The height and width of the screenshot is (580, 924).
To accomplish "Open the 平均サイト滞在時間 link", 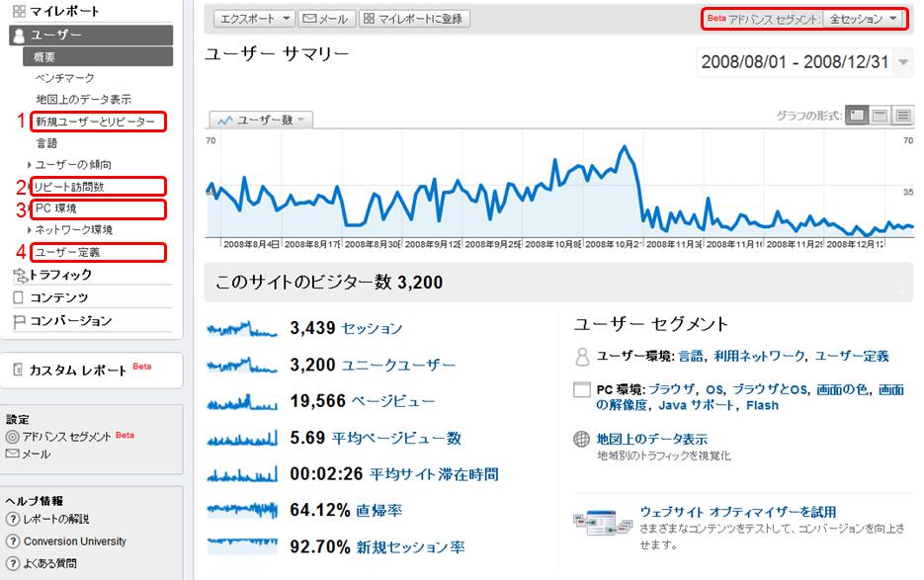I will (434, 474).
